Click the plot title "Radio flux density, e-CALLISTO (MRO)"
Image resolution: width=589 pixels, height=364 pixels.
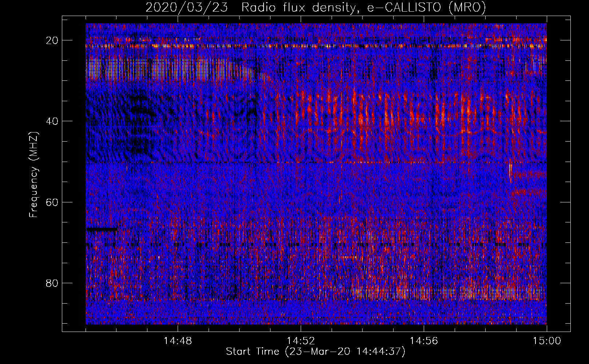coord(364,7)
